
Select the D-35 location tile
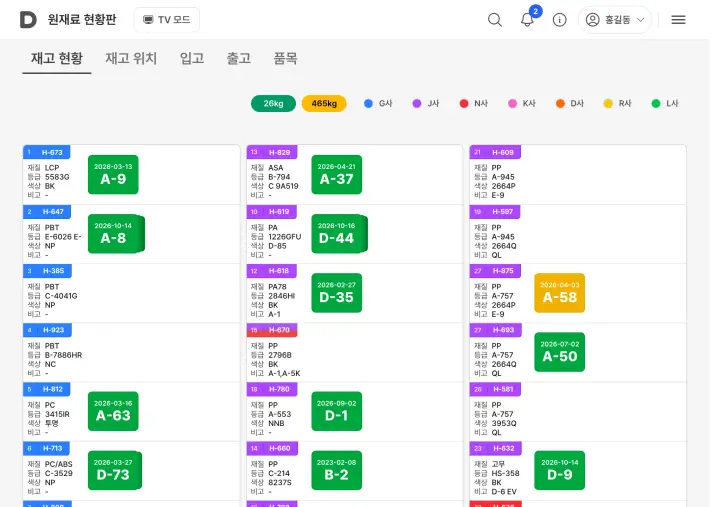(337, 293)
